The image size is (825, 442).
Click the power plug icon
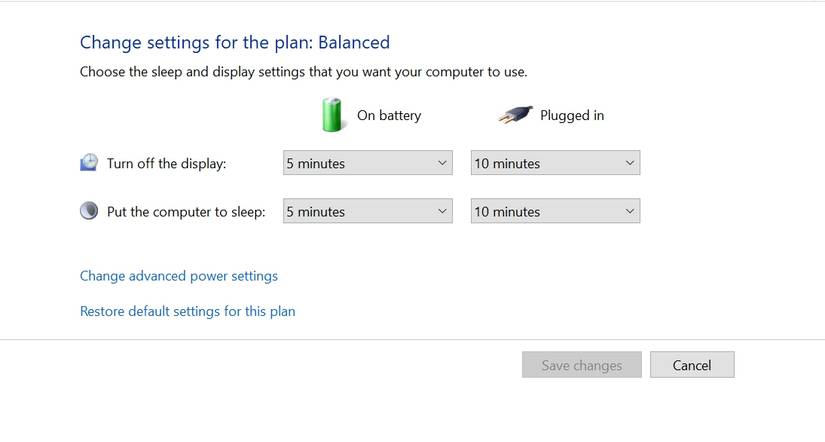(514, 115)
